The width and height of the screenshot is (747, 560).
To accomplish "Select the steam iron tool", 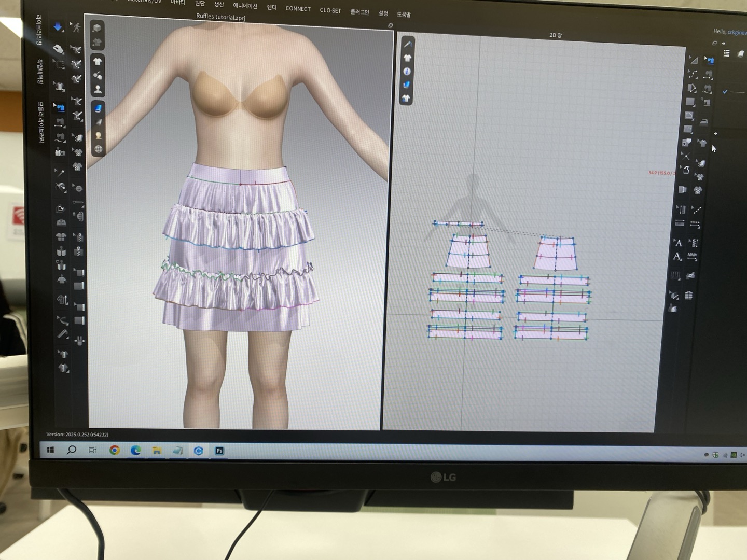I will [703, 122].
